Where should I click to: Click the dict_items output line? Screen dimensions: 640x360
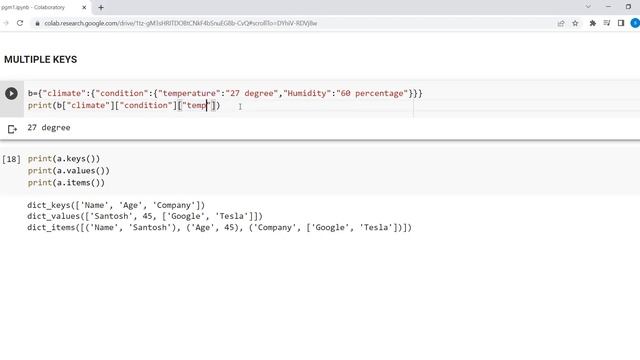[x=220, y=227]
